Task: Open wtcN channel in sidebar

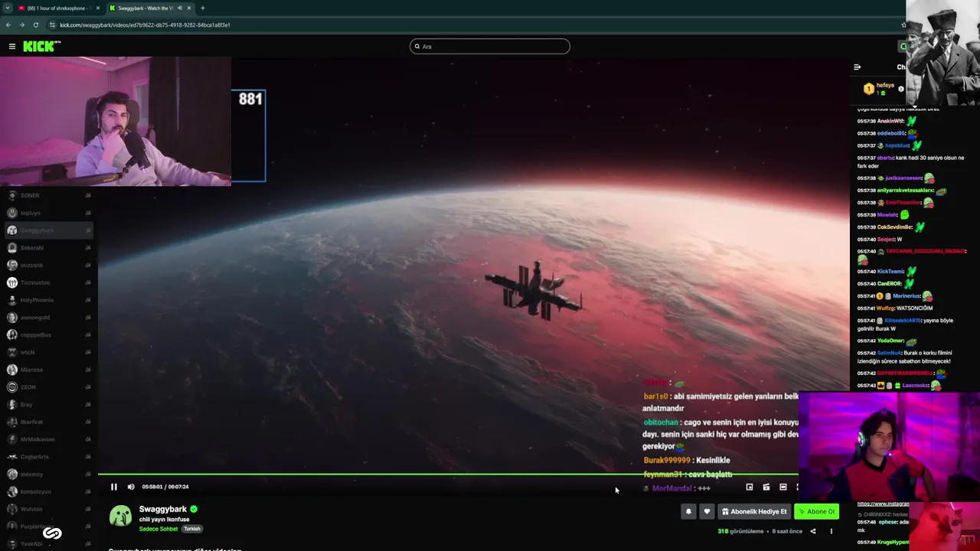Action: (48, 352)
